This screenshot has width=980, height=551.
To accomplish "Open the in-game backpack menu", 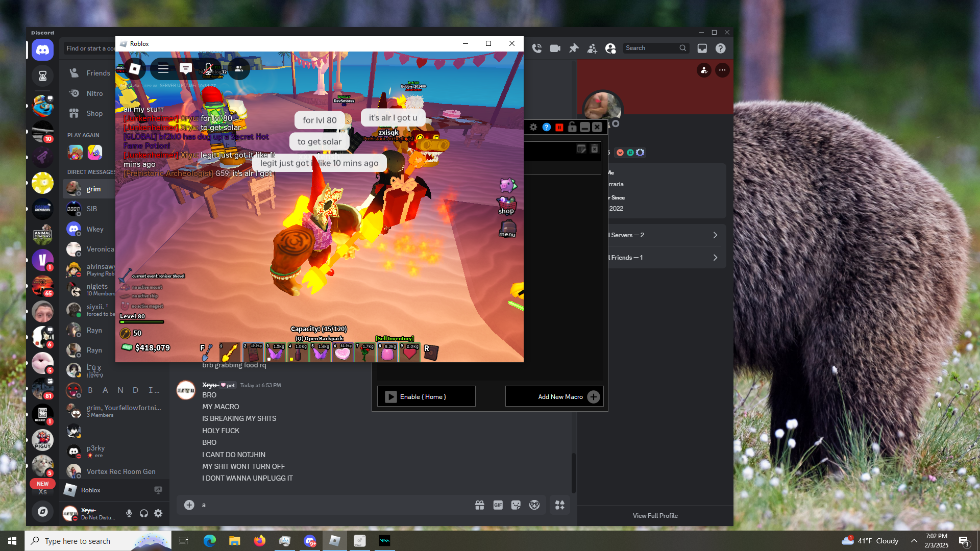I will click(507, 228).
